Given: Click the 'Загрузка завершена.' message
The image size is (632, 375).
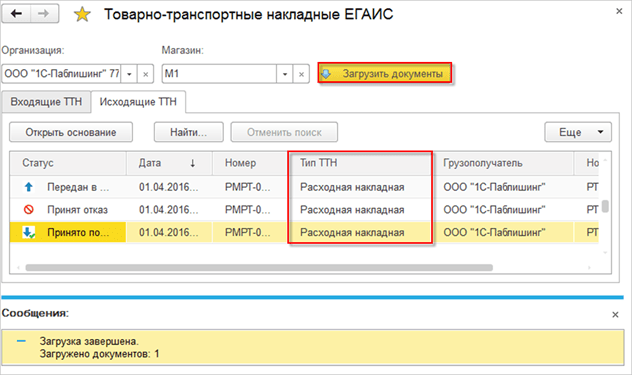Looking at the screenshot, I should click(89, 341).
